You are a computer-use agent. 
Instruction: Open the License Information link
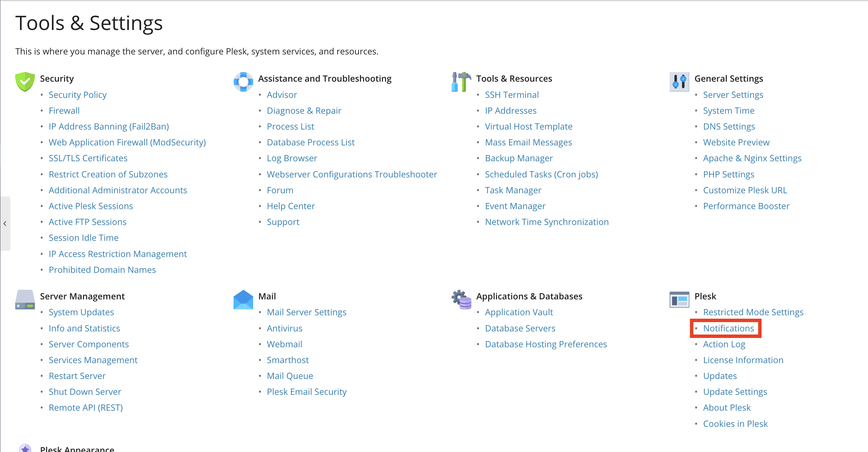click(743, 360)
